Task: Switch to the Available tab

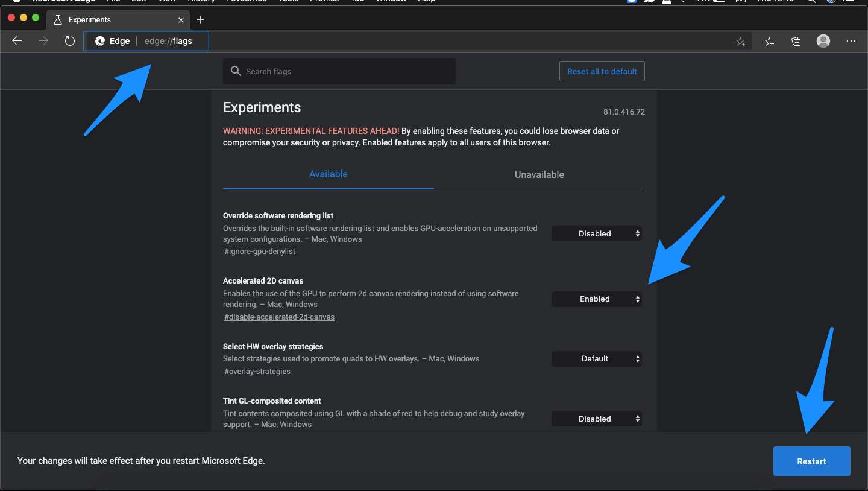Action: click(328, 174)
